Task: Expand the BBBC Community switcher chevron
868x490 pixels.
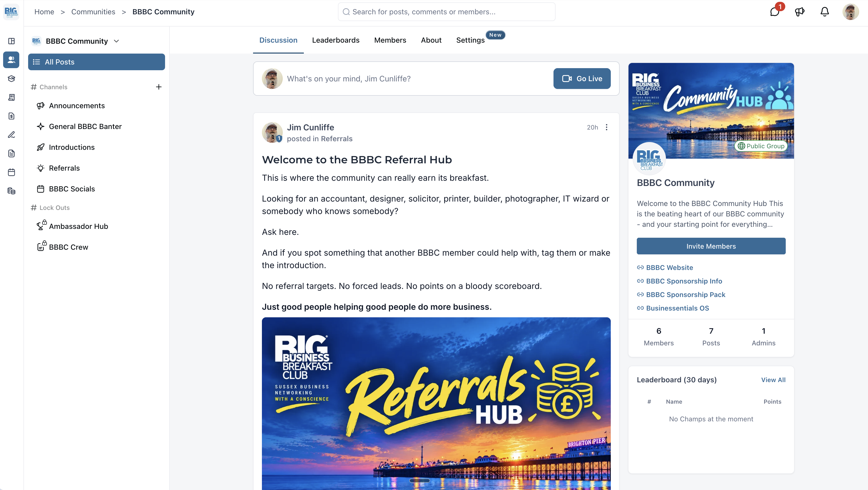Action: click(116, 41)
